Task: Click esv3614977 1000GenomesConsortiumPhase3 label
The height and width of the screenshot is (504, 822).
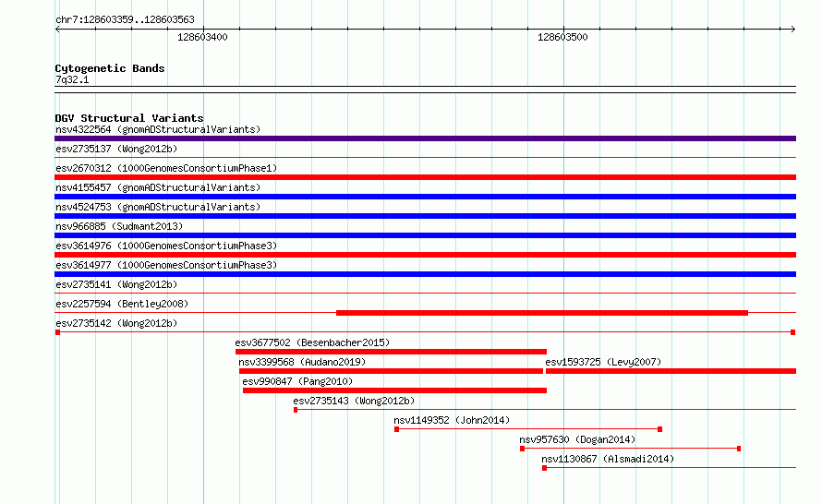Action: click(x=166, y=265)
